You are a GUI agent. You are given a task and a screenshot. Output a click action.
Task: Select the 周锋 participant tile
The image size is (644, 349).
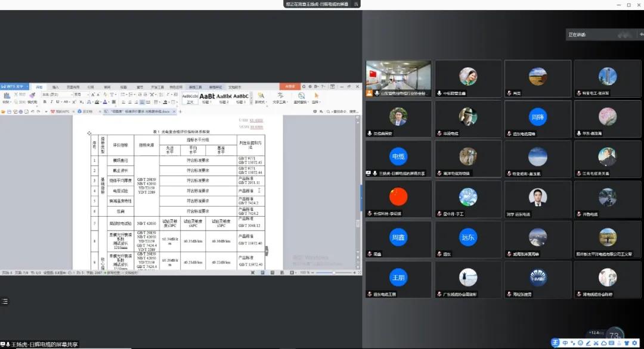pyautogui.click(x=538, y=119)
